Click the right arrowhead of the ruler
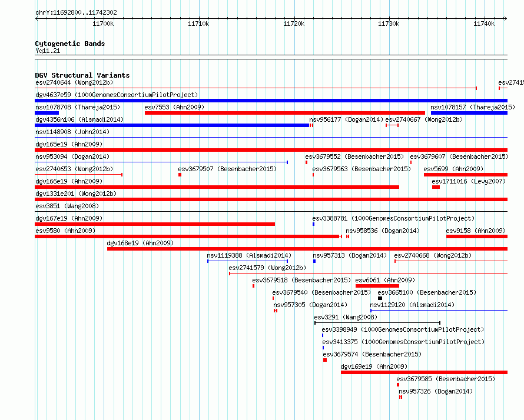The height and width of the screenshot is (420, 524). click(506, 18)
